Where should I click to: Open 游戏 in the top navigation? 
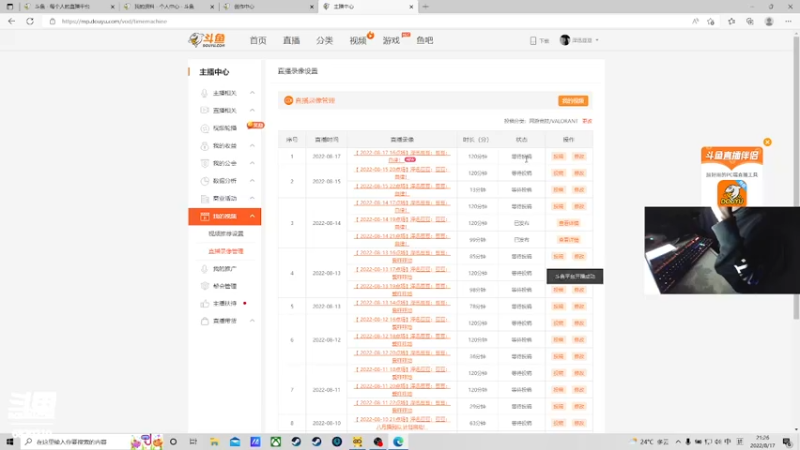click(391, 40)
